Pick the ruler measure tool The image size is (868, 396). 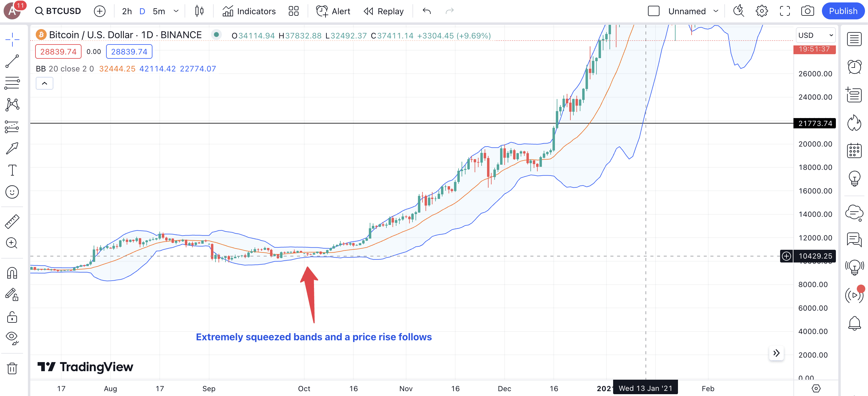pos(12,222)
